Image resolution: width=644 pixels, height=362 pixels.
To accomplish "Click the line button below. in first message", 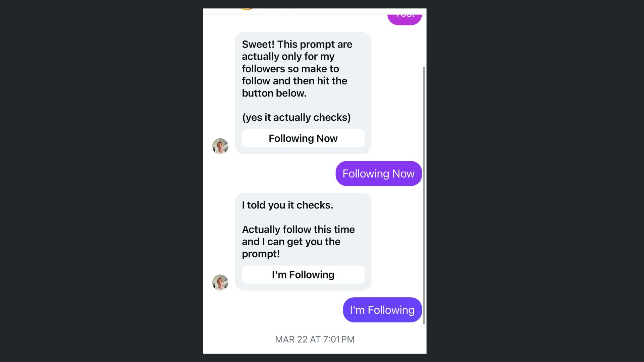I will [274, 93].
